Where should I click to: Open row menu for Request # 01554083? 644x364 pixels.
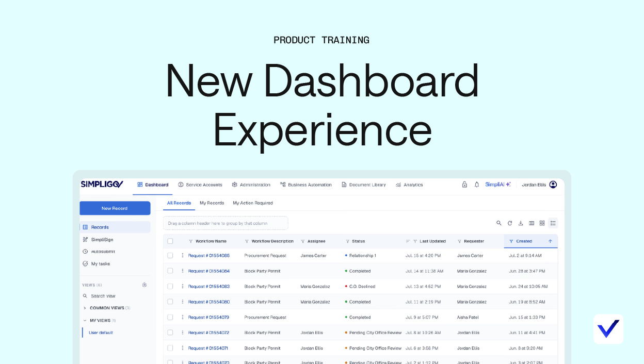[182, 287]
